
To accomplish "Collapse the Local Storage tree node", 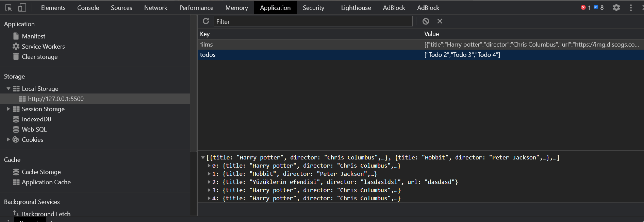I will pos(9,89).
